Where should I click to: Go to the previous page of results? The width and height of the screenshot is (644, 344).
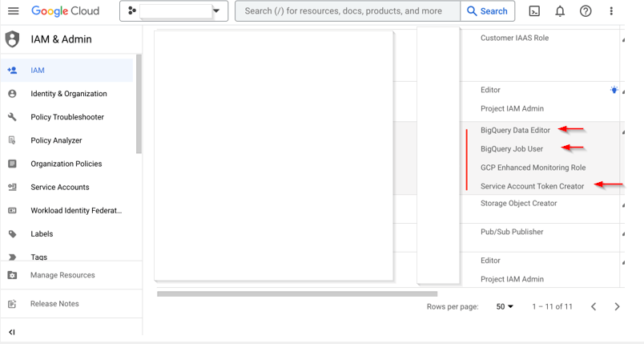594,306
